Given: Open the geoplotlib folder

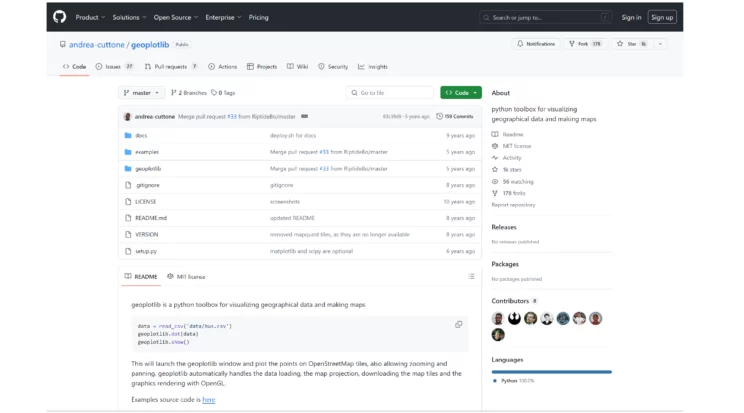Looking at the screenshot, I should (x=148, y=169).
